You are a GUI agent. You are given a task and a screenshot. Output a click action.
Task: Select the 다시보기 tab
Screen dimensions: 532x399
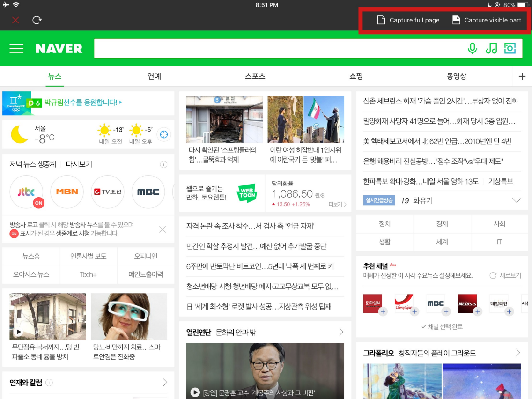coord(79,164)
